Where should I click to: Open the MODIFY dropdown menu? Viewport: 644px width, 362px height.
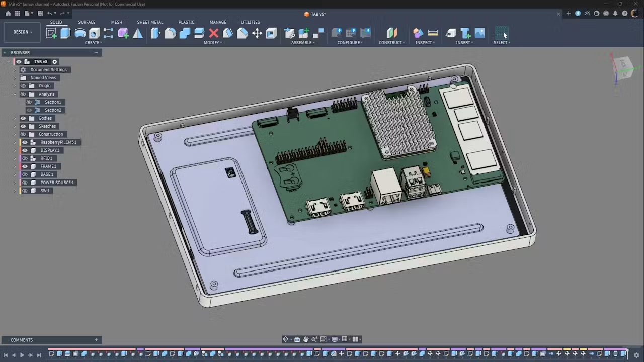(x=213, y=43)
